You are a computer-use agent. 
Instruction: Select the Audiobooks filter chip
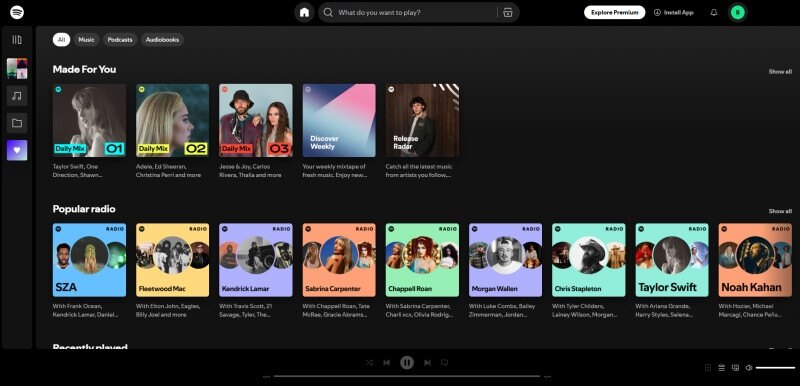click(162, 40)
